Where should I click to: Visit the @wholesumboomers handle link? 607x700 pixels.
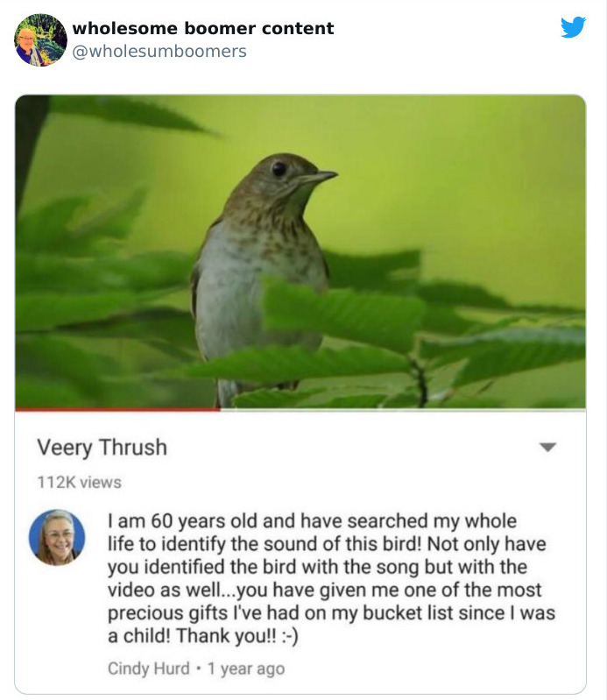pyautogui.click(x=159, y=52)
